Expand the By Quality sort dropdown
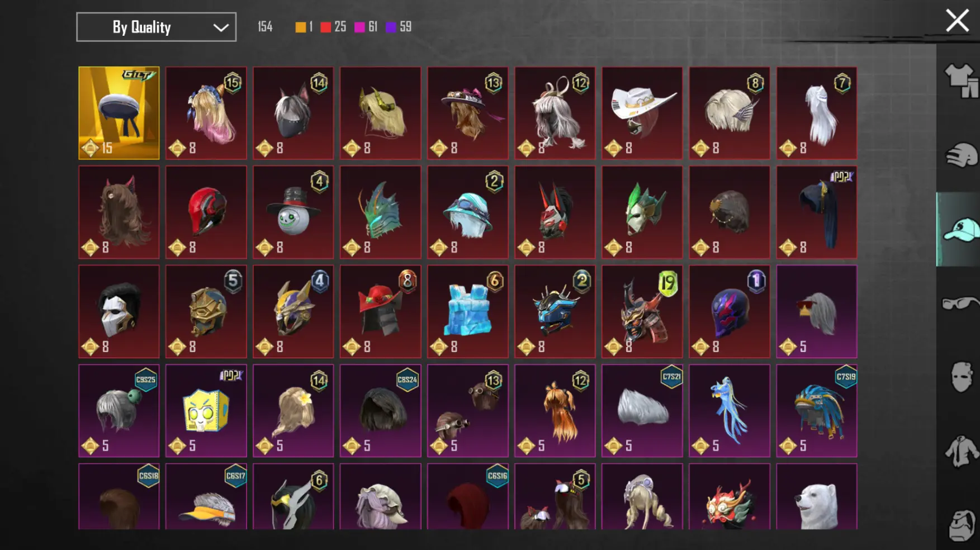Screen dimensions: 980x550 coord(156,27)
